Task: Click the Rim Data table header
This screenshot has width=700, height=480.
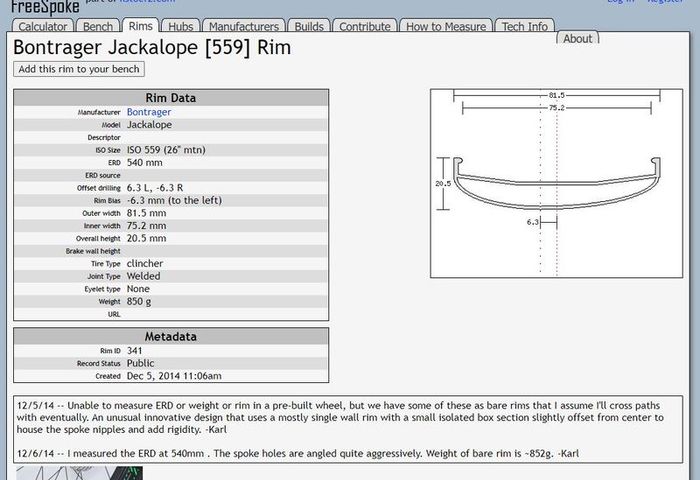Action: (171, 98)
